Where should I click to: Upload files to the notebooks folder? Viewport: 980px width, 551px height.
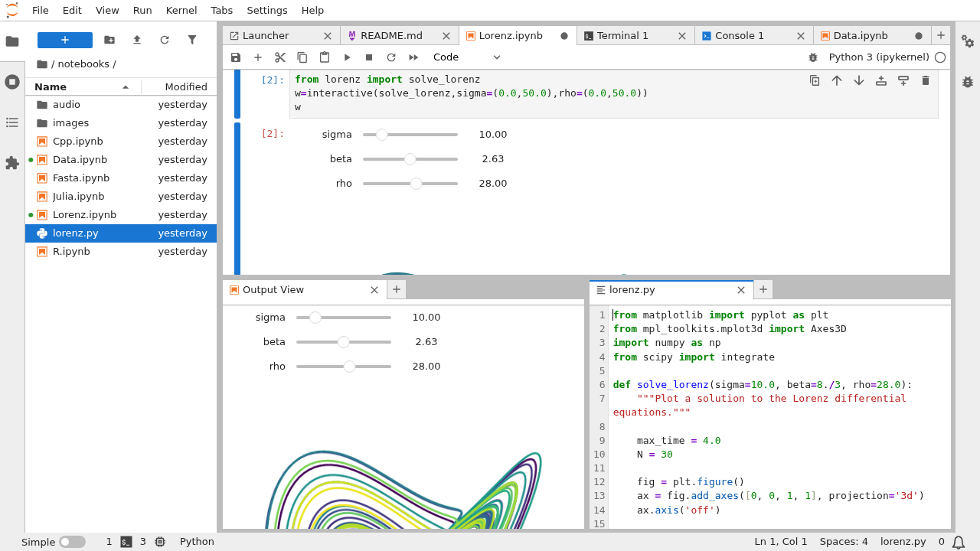click(x=136, y=39)
